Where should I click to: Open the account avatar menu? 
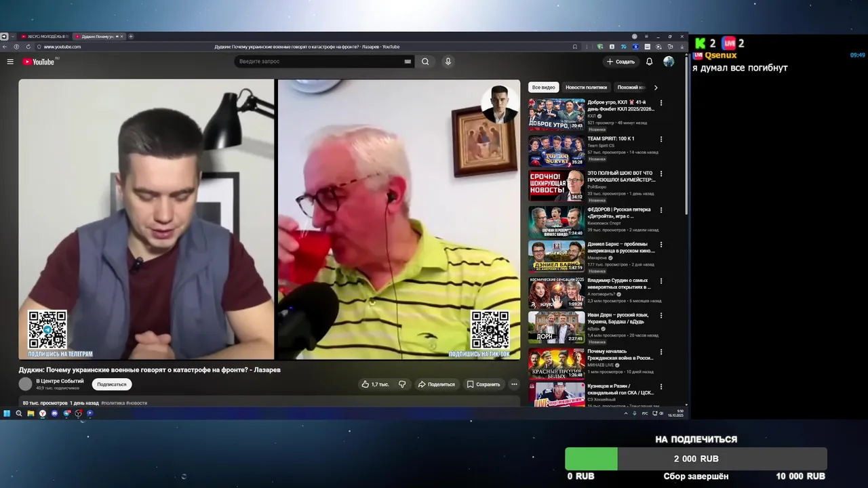pos(669,62)
